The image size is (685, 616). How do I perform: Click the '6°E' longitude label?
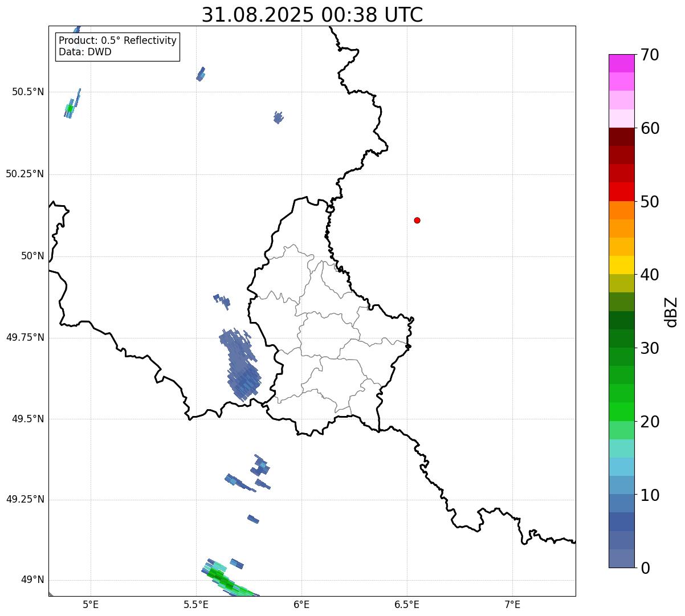click(x=301, y=605)
